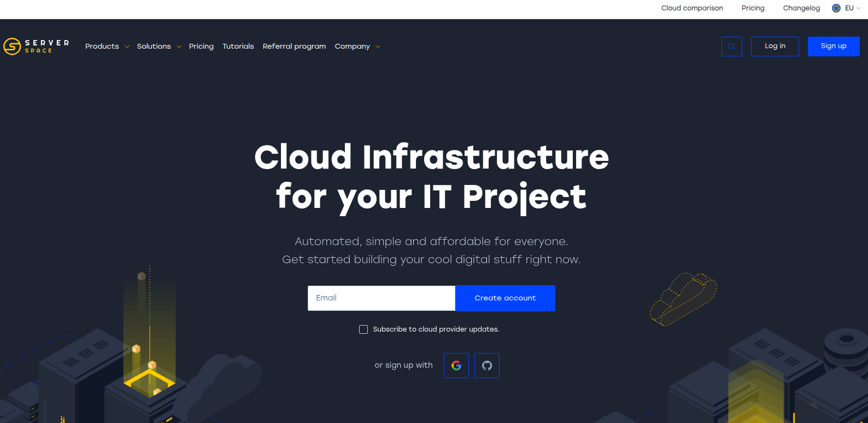
Task: Go to Pricing in main navigation
Action: click(x=201, y=47)
